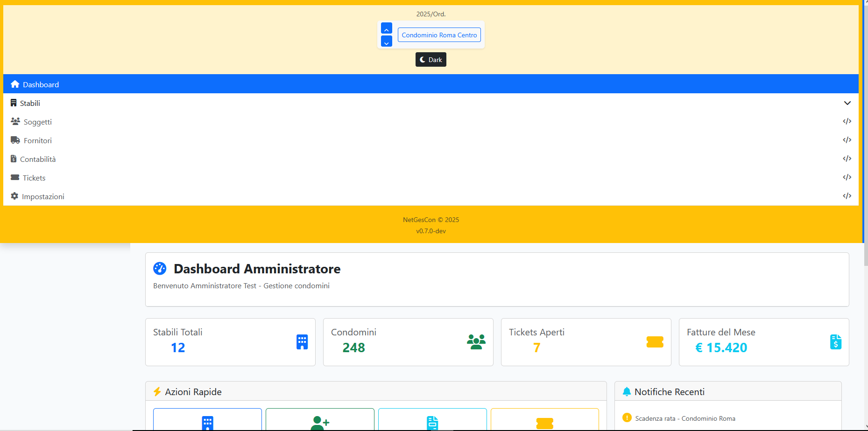The width and height of the screenshot is (868, 431).
Task: Click the invoice icon in Fatture del Mese
Action: 836,342
